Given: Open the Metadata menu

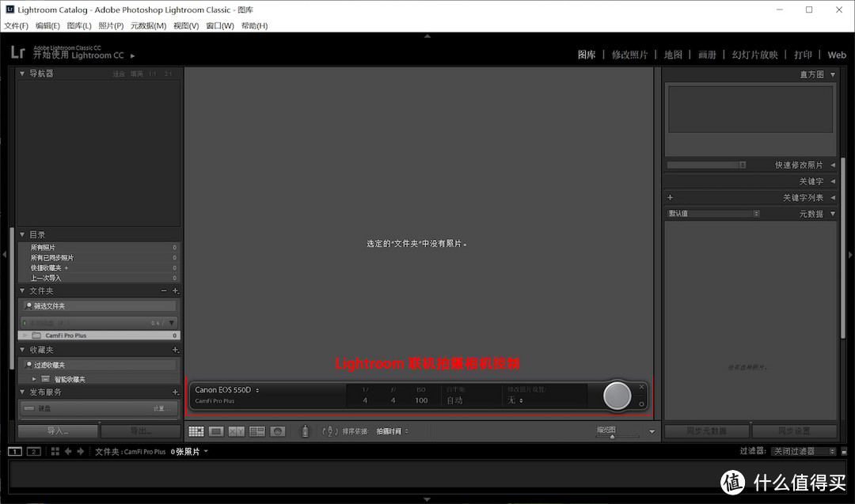Looking at the screenshot, I should (x=148, y=25).
